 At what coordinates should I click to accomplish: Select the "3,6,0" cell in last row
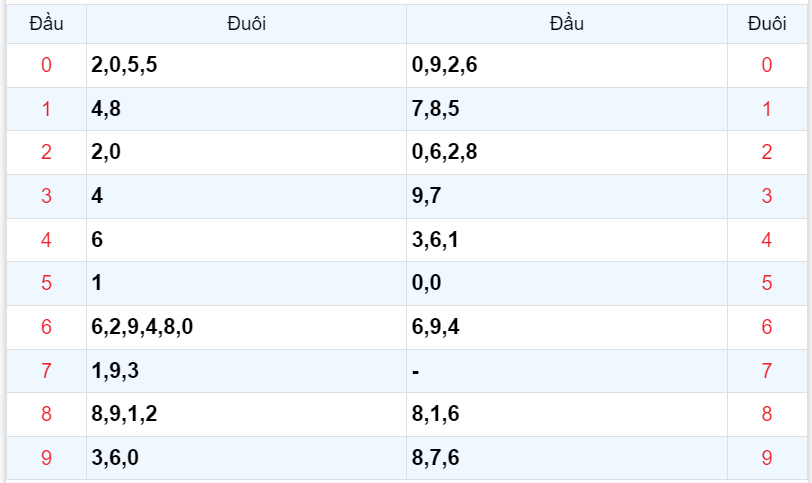115,458
